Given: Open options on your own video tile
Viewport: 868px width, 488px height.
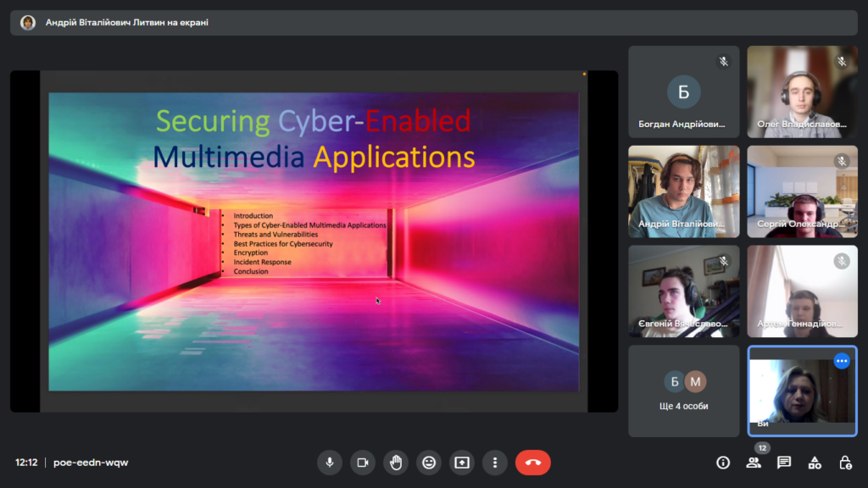Looking at the screenshot, I should (x=842, y=361).
